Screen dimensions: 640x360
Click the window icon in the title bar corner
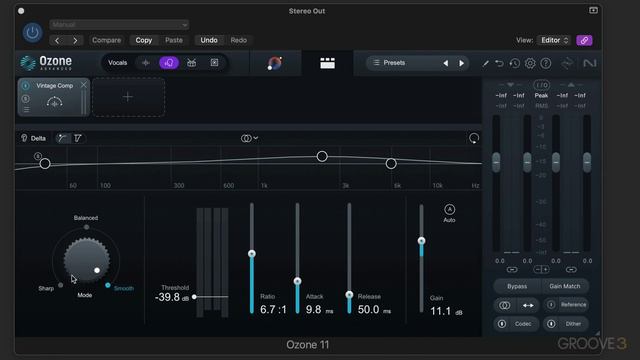click(593, 10)
